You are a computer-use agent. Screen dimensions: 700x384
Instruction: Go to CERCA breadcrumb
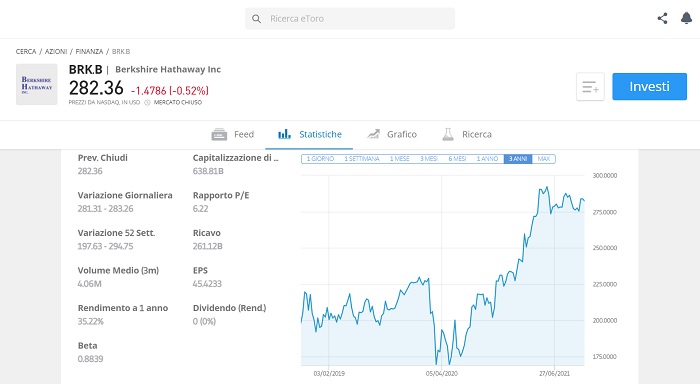[26, 52]
